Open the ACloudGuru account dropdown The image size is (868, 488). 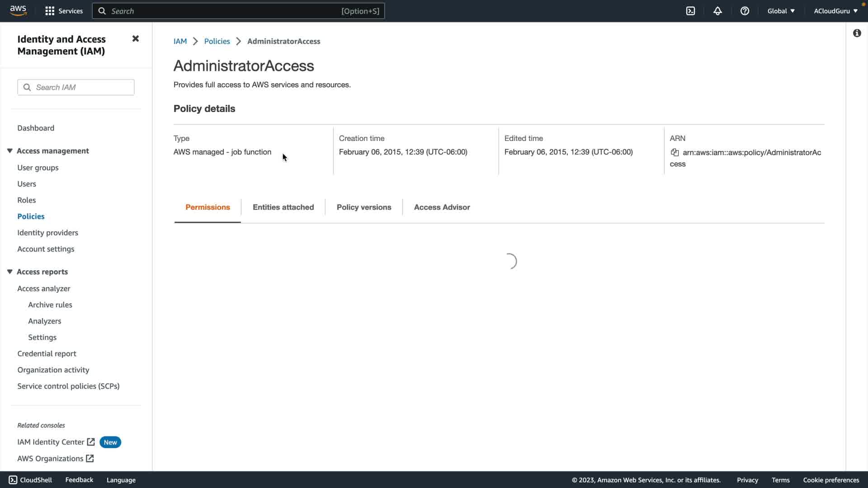[x=835, y=11]
